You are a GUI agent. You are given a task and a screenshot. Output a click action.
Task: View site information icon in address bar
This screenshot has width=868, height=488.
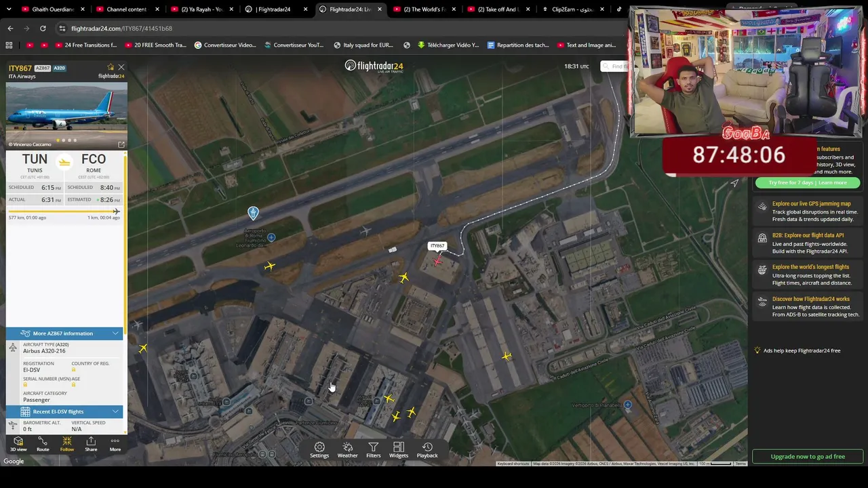coord(62,28)
